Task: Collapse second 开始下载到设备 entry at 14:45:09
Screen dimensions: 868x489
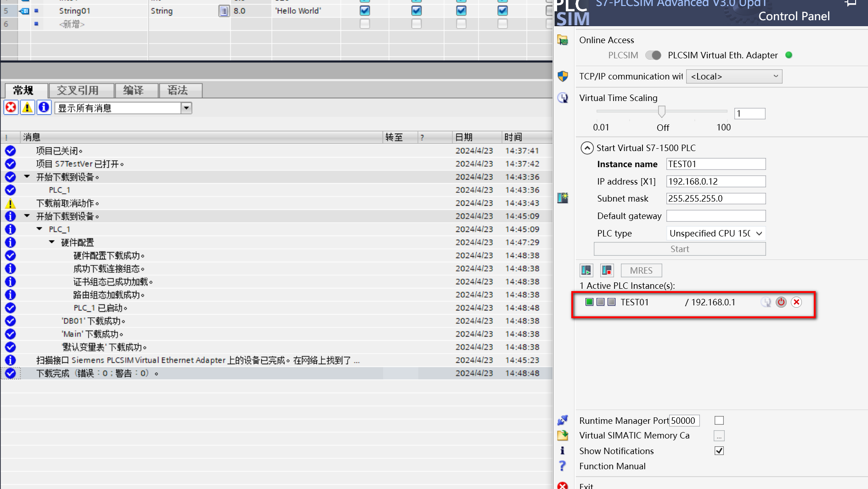Action: [x=27, y=216]
